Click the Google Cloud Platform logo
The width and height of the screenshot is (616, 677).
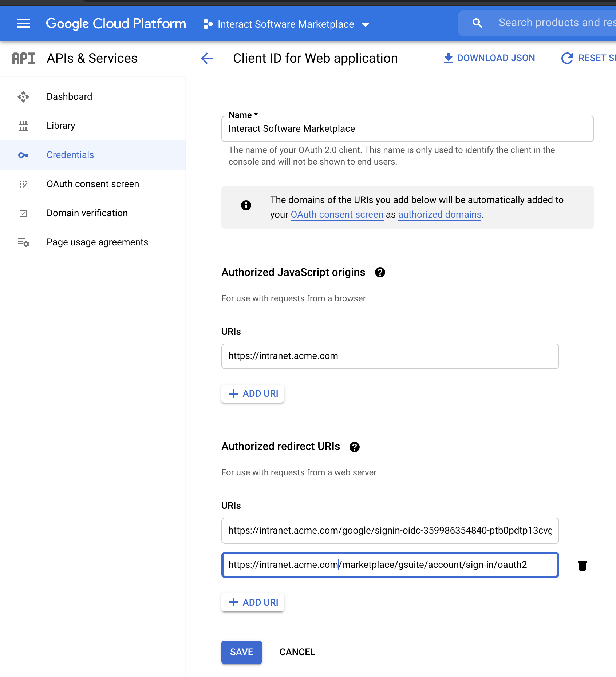(116, 24)
